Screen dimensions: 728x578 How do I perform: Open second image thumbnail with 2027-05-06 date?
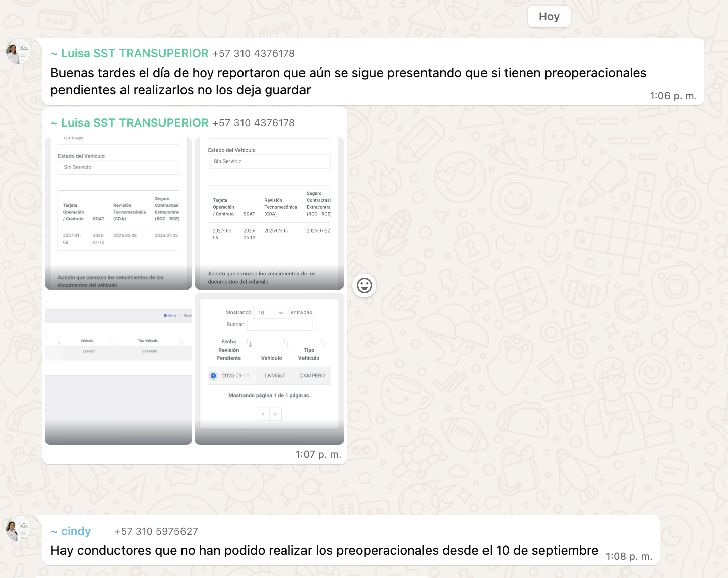pyautogui.click(x=269, y=213)
